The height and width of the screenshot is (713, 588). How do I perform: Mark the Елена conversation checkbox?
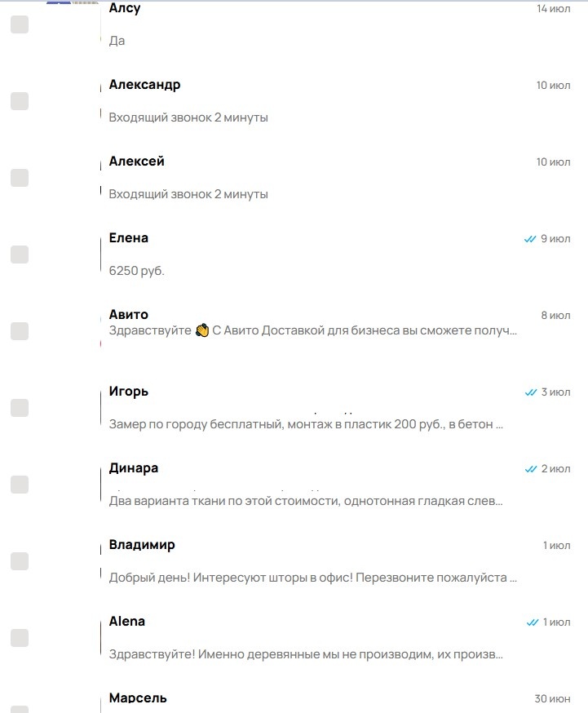point(20,255)
